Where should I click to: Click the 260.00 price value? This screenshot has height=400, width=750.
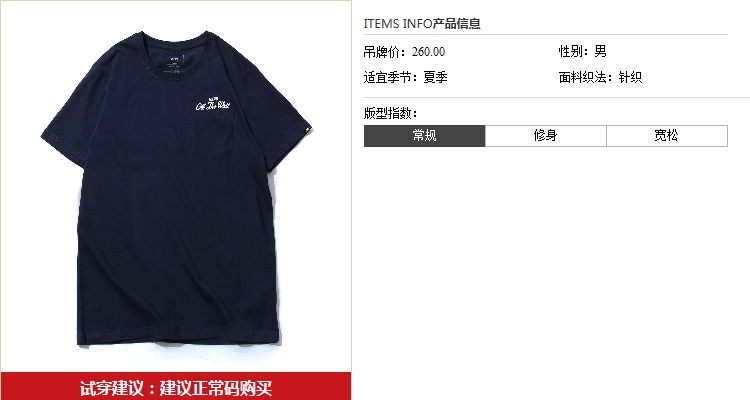(428, 52)
